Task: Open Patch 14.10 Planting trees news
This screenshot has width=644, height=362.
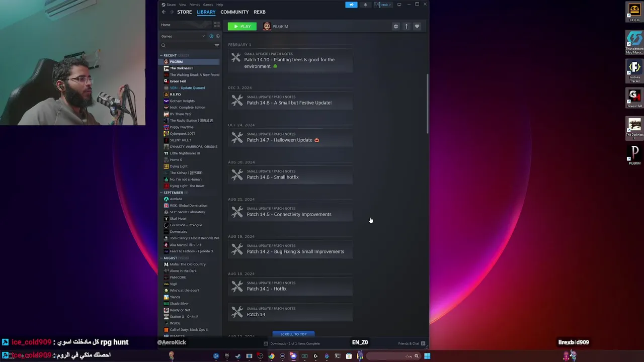Action: point(290,59)
